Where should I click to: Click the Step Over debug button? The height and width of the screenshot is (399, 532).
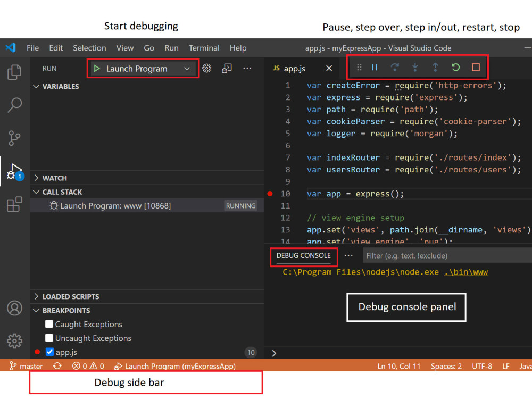click(x=395, y=67)
